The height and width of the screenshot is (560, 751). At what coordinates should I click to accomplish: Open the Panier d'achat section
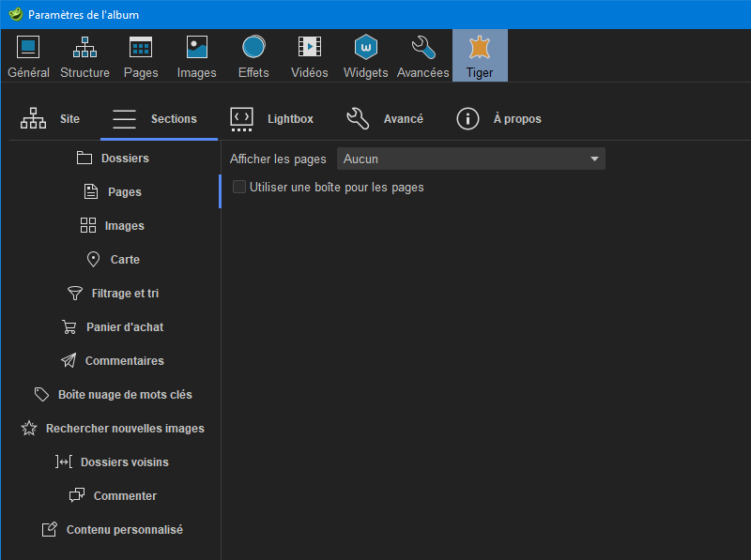tap(113, 327)
